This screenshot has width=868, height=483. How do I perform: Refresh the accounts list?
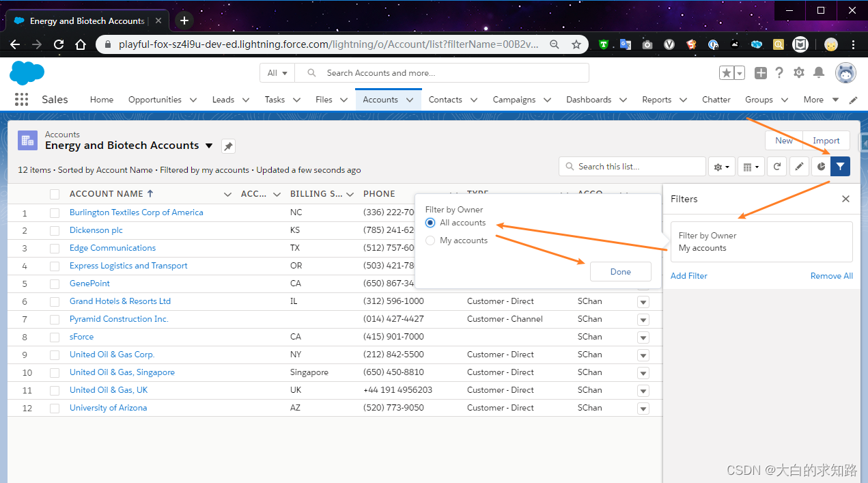click(777, 166)
